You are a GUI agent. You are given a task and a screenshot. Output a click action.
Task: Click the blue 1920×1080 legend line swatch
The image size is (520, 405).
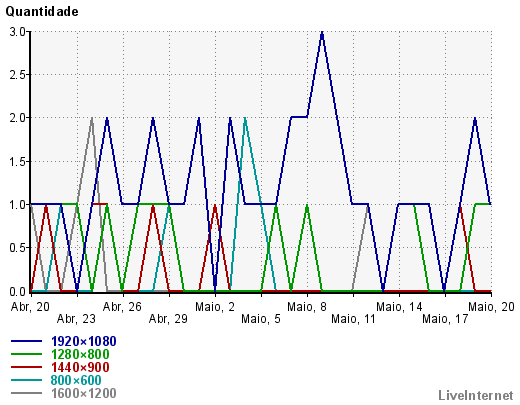[x=27, y=341]
